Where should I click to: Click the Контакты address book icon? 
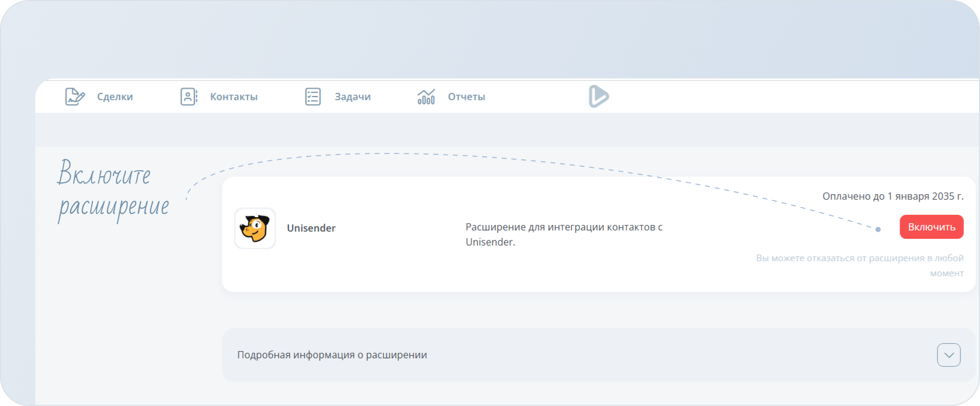click(x=189, y=97)
